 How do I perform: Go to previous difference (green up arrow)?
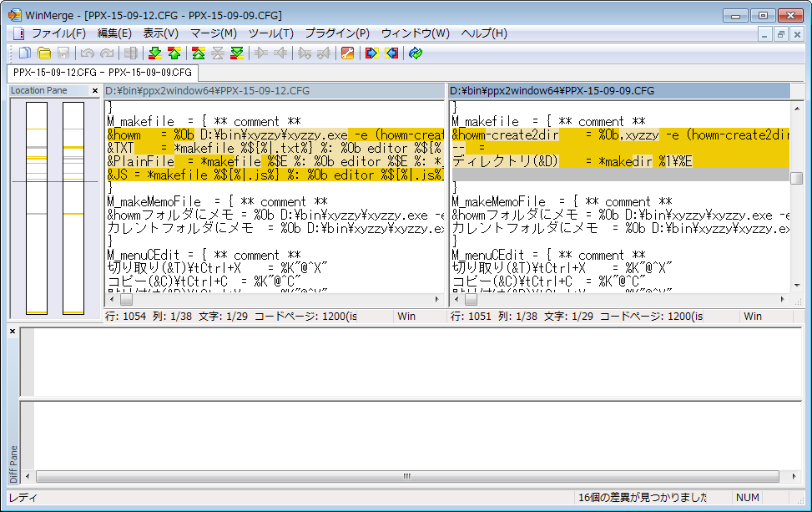tap(174, 53)
